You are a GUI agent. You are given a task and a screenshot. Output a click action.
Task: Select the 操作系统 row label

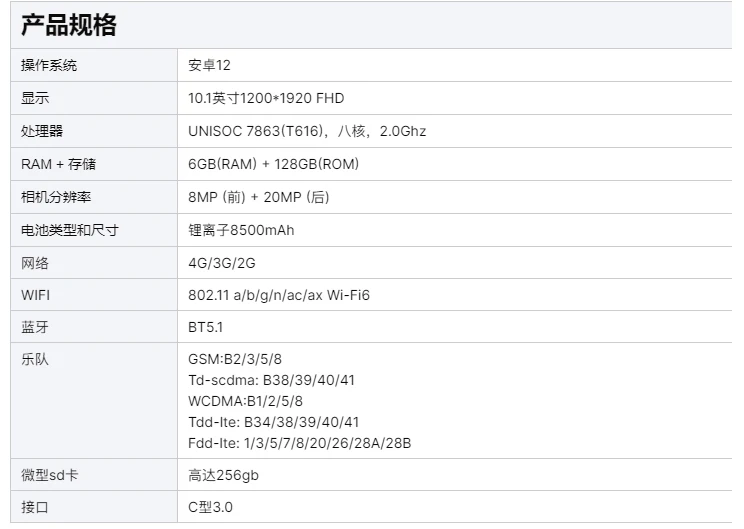[49, 66]
